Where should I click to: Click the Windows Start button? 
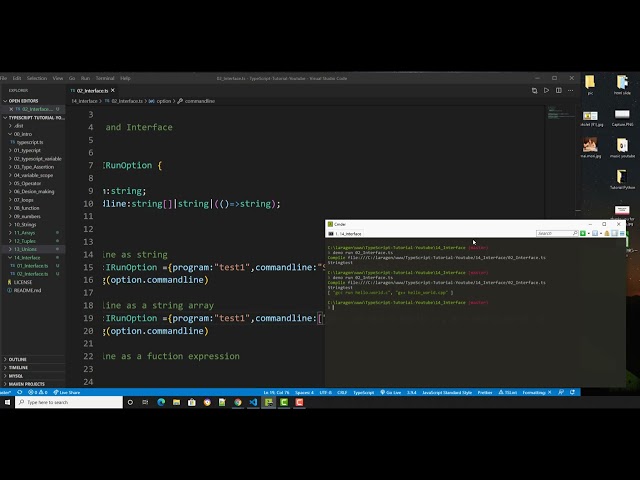(x=7, y=402)
